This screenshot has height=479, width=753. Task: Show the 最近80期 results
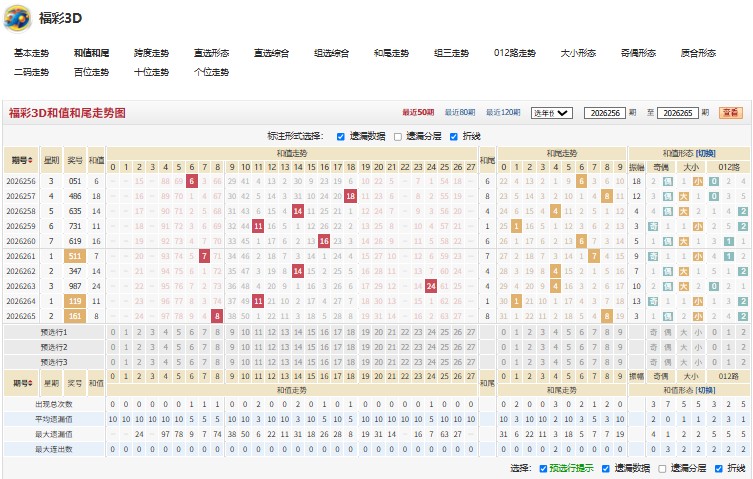(460, 112)
